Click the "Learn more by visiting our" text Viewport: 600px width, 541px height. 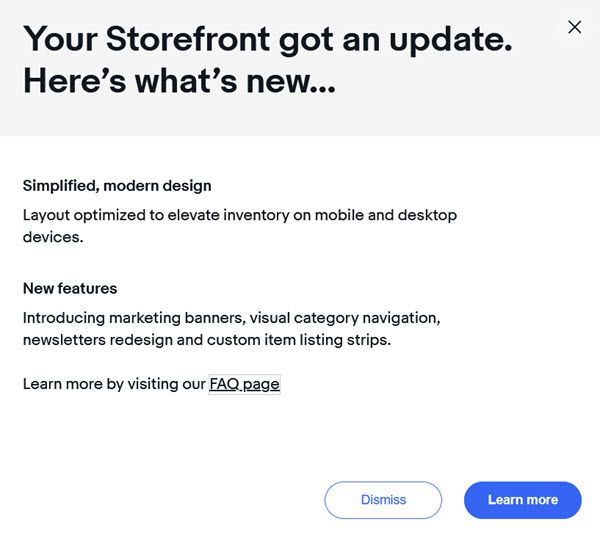[114, 384]
